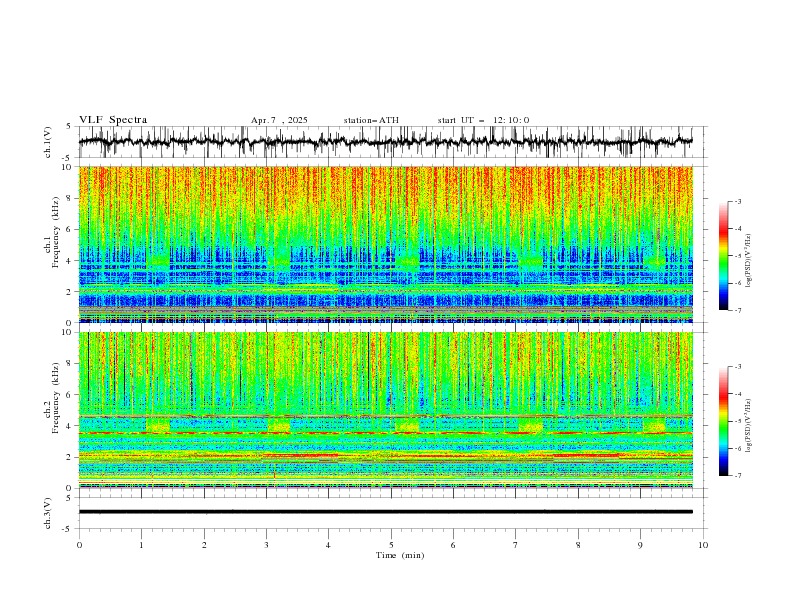Click time axis tick label '3'
The height and width of the screenshot is (612, 792).
(266, 545)
